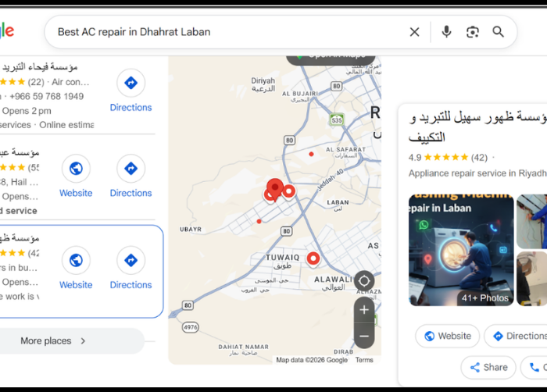The image size is (547, 392).
Task: Click the magnifying glass search icon
Action: 499,32
